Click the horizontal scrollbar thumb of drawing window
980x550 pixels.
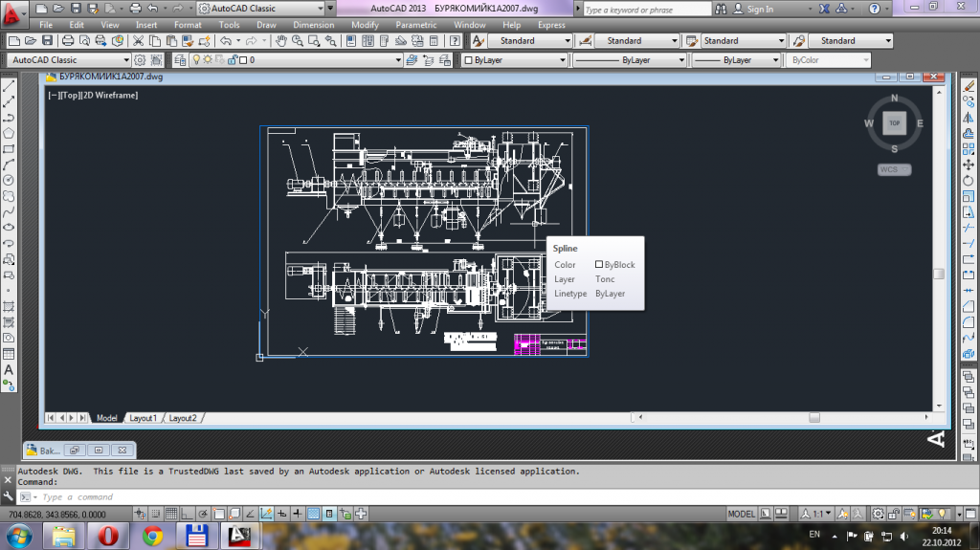pos(813,417)
